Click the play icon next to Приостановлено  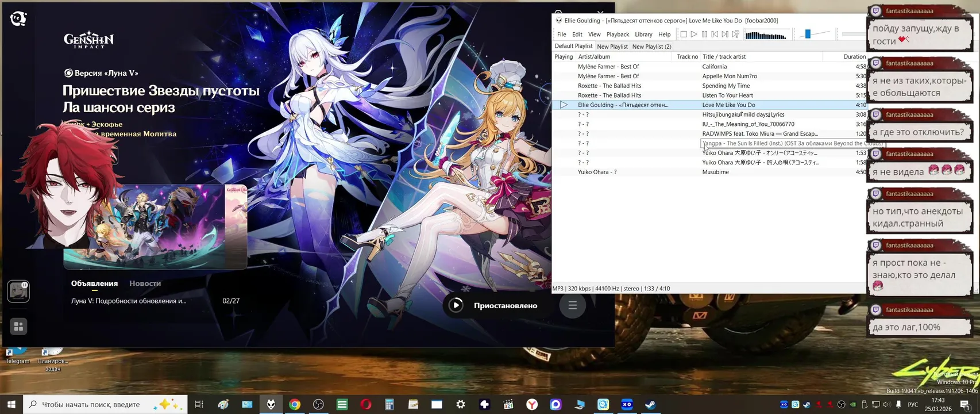456,305
